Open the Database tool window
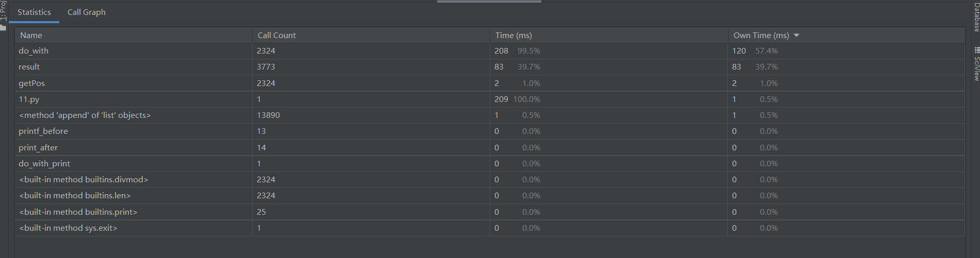Screen dimensions: 980x258 pos(976,18)
